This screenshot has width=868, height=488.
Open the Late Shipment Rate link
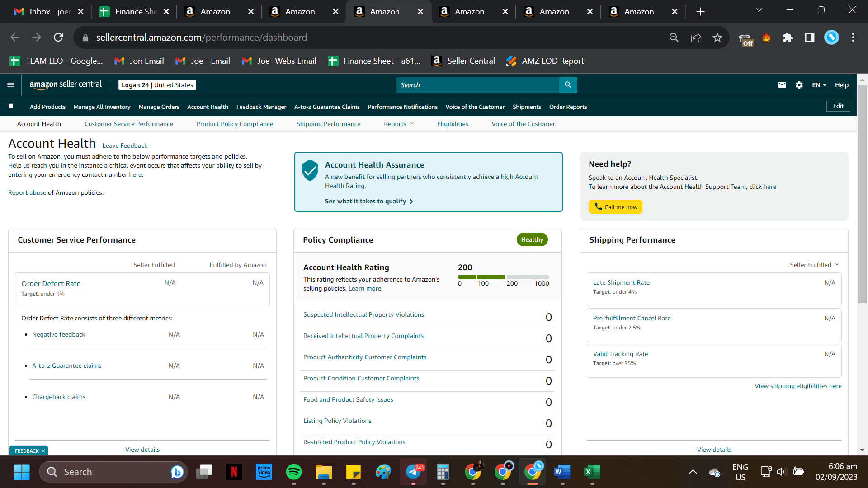(621, 282)
